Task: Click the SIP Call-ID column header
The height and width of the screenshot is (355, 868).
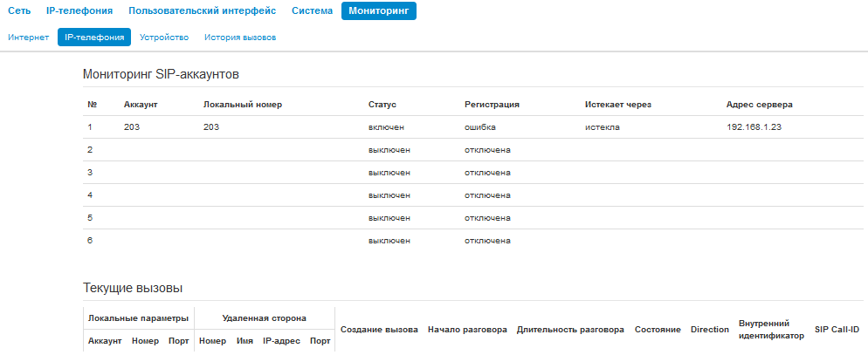Action: tap(837, 330)
